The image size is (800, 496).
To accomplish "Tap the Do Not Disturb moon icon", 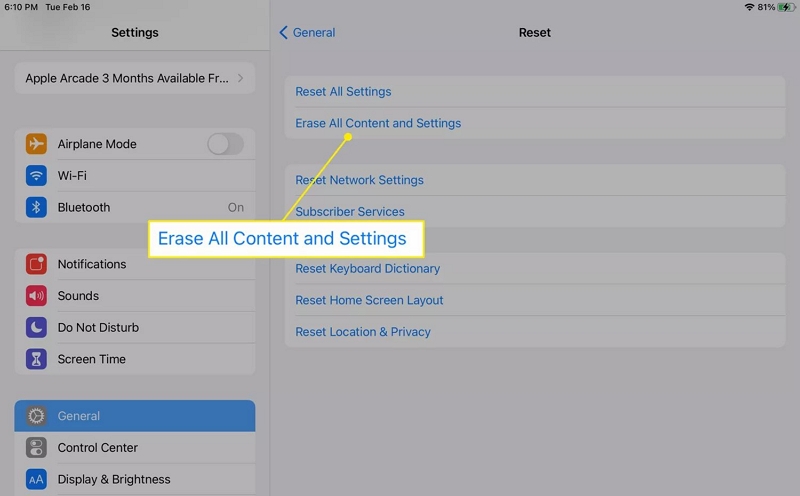I will click(36, 327).
